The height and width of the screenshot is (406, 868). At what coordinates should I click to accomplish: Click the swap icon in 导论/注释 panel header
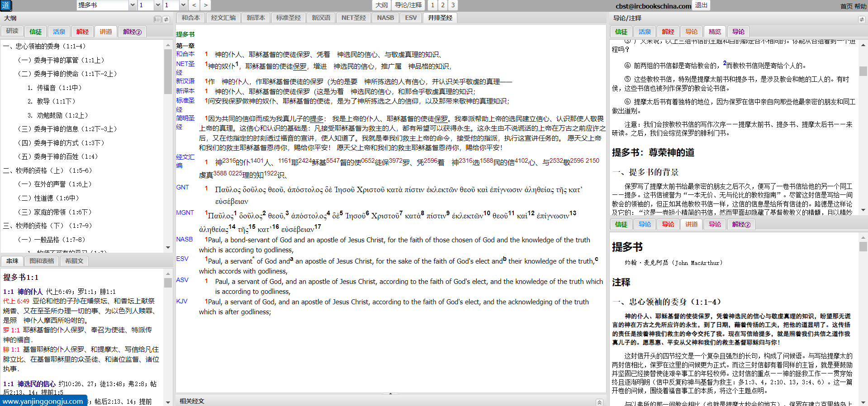[861, 19]
